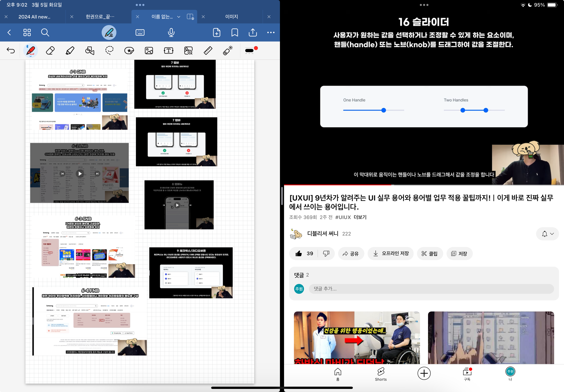Pick the ruler tool
The image size is (564, 392).
208,51
